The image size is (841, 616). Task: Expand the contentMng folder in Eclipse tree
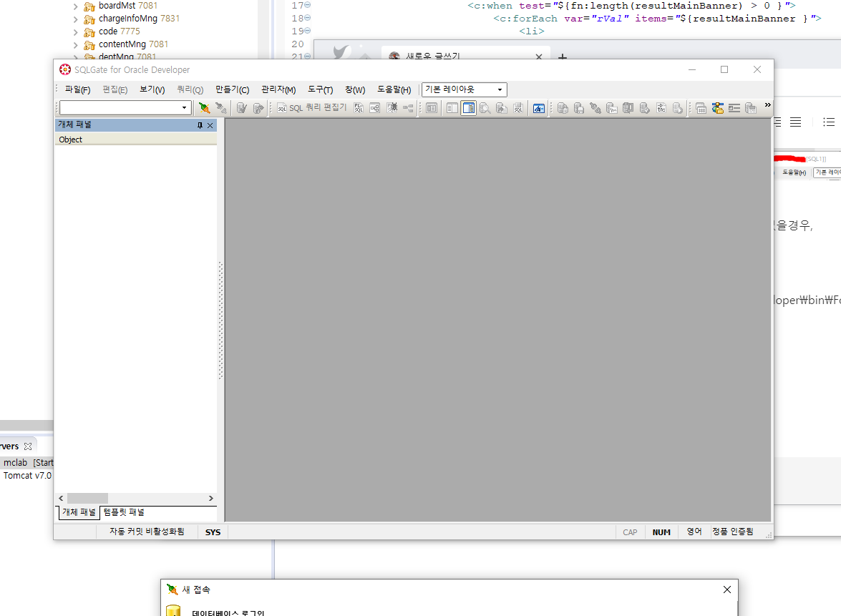click(76, 45)
